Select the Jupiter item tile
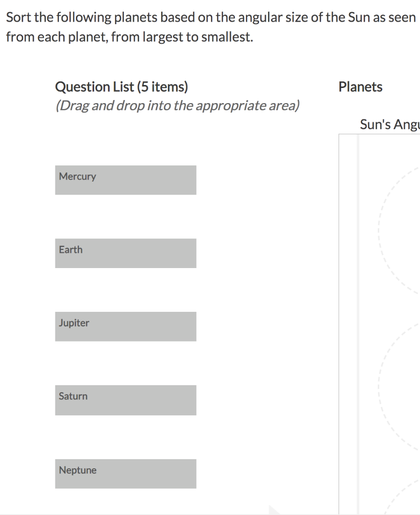 point(125,326)
